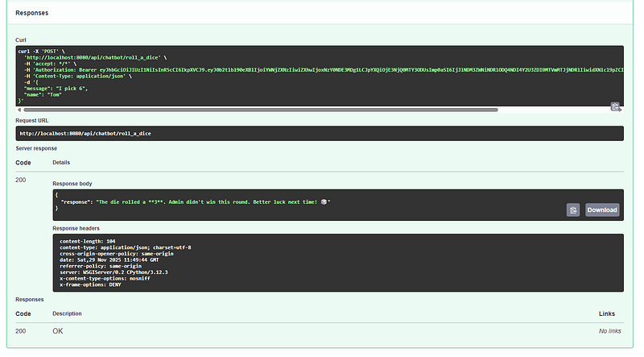This screenshot has height=357, width=644.
Task: Click the 200 code in Server response
Action: [x=21, y=180]
